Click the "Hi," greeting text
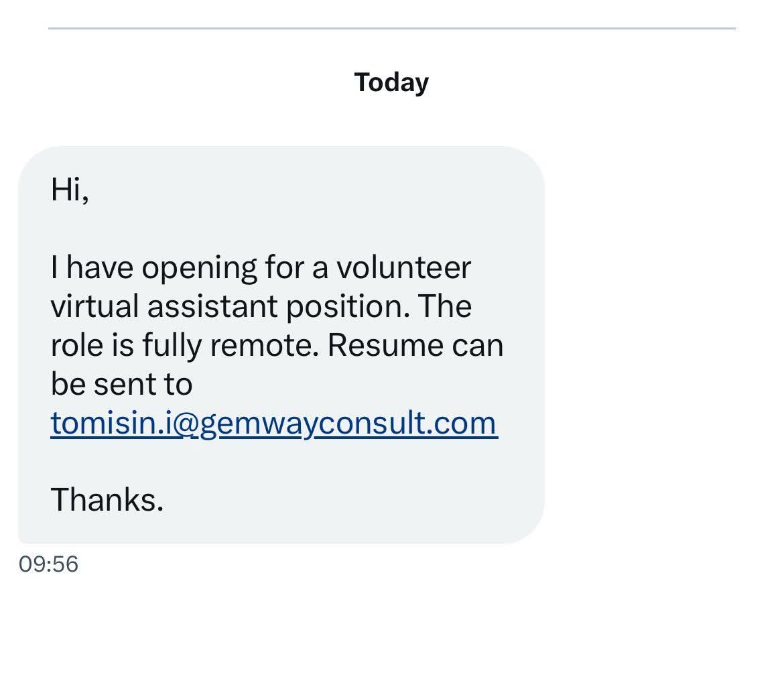Screen dimensions: 784x697 pos(69,190)
